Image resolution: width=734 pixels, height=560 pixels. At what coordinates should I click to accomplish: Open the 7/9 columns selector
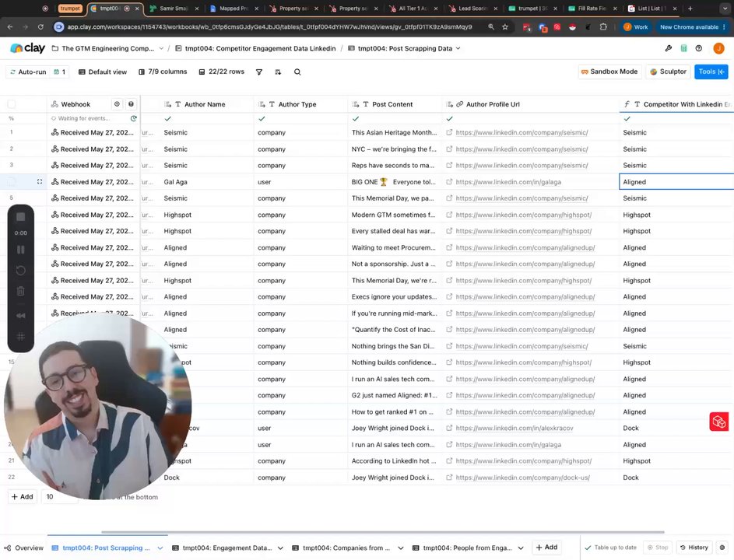(163, 72)
